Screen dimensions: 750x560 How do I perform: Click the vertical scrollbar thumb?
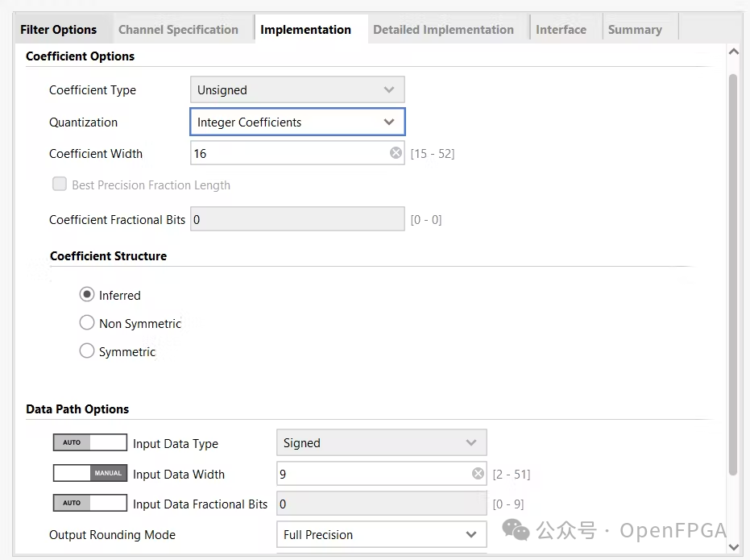pyautogui.click(x=733, y=274)
